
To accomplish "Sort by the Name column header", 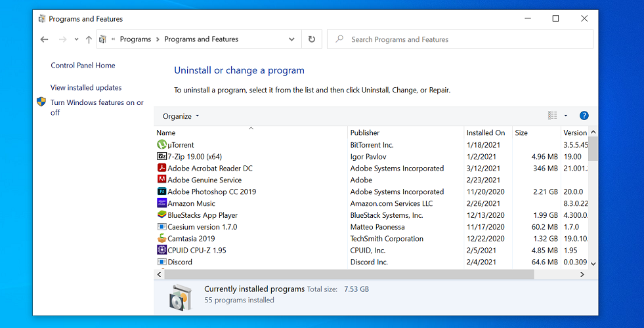I will [x=166, y=133].
